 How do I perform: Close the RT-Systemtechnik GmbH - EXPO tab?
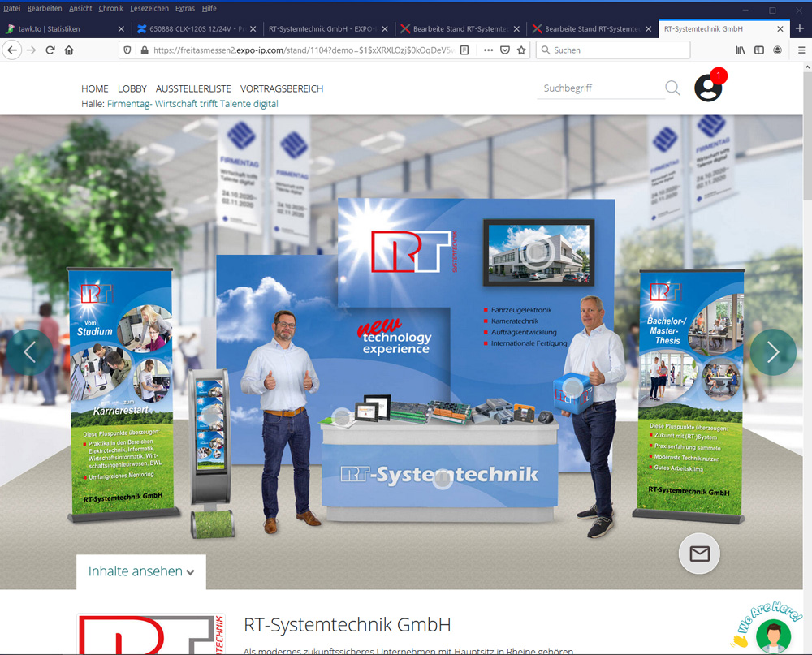coord(385,29)
